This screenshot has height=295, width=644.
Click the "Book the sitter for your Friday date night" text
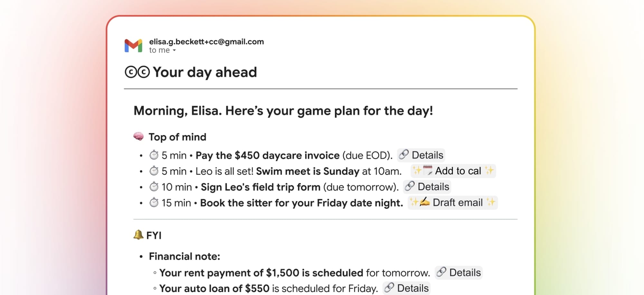301,203
